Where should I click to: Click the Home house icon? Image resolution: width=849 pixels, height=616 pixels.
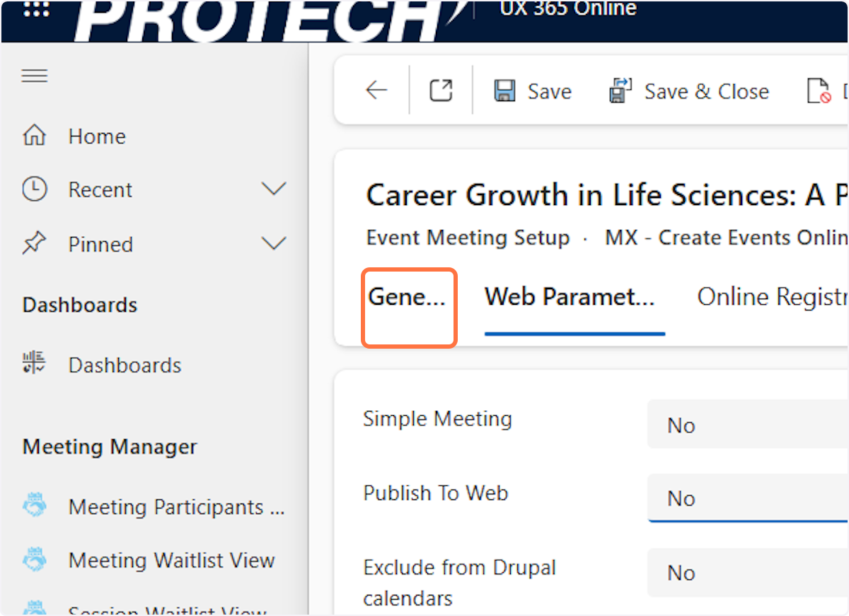[x=35, y=136]
